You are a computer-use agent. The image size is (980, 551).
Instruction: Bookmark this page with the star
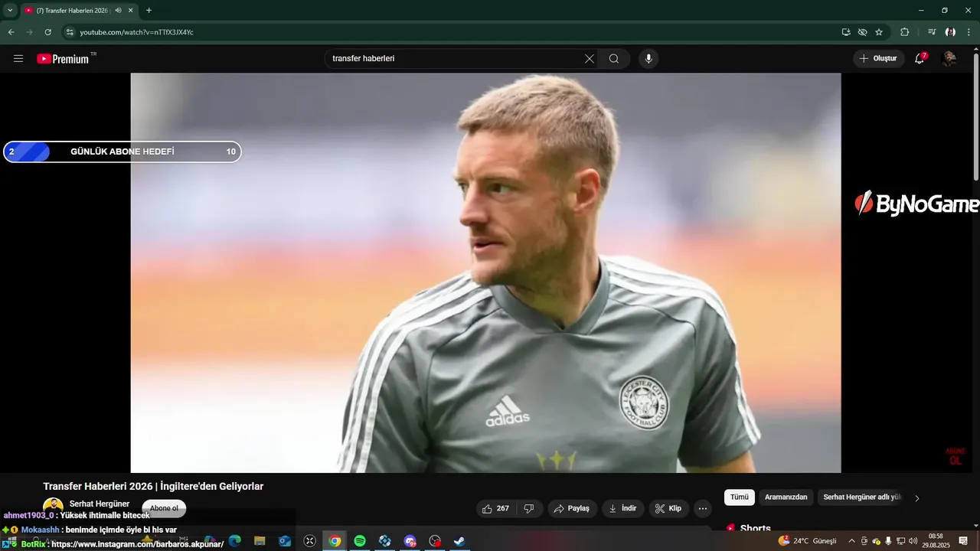coord(879,32)
